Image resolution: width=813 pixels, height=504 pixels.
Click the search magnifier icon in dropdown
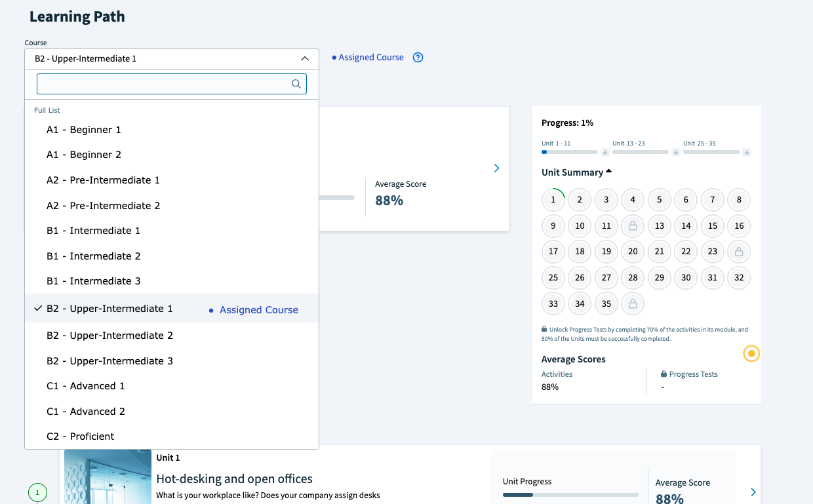tap(296, 84)
